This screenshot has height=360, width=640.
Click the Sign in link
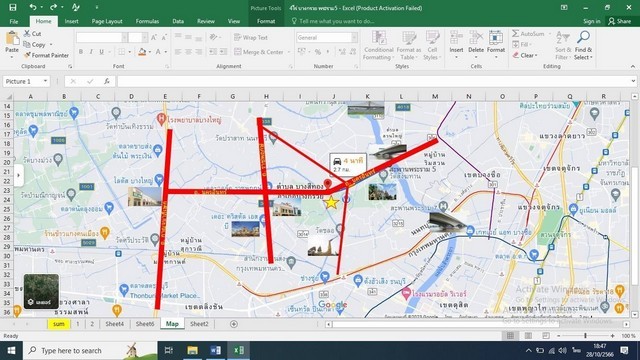coord(591,21)
